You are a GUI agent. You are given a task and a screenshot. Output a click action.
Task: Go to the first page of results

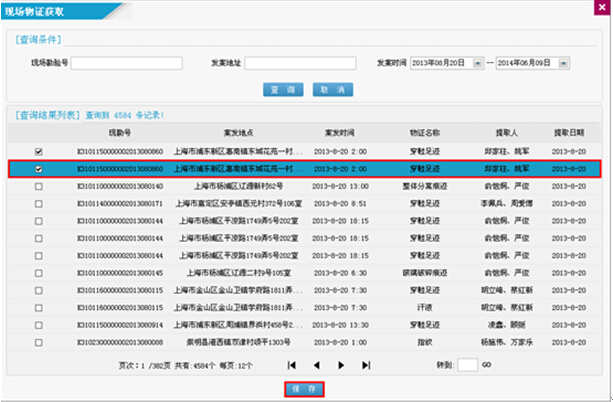(x=292, y=365)
